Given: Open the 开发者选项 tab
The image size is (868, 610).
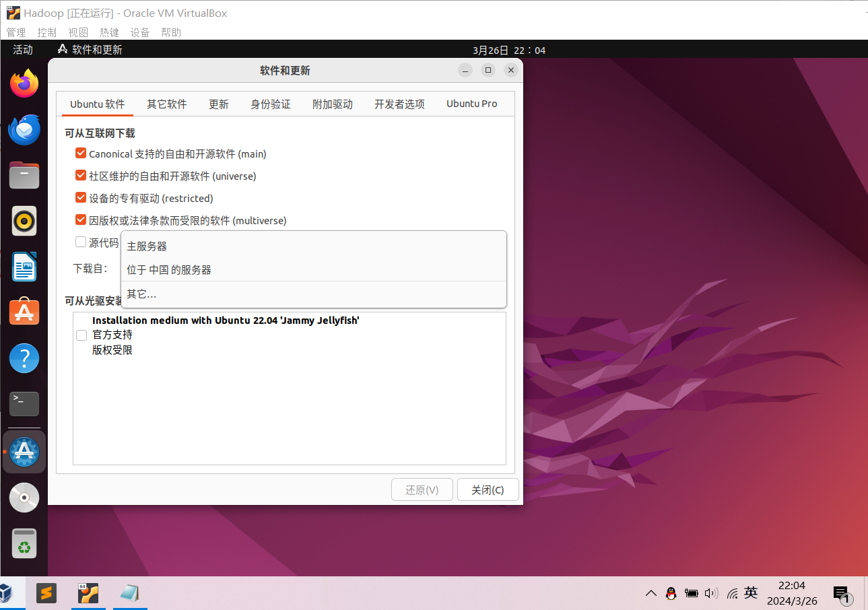Looking at the screenshot, I should click(x=400, y=104).
